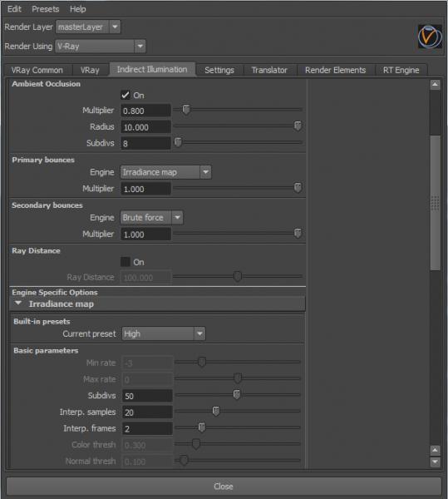448x499 pixels.
Task: Click Secondary bounces Multiplier 1.000 field
Action: (x=145, y=235)
